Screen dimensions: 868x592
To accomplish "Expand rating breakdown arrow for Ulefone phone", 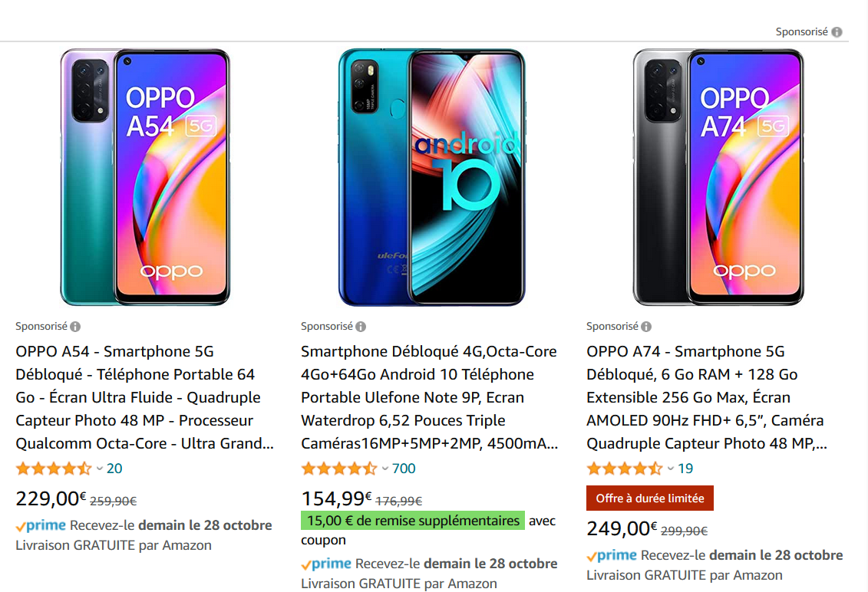I will (x=385, y=469).
